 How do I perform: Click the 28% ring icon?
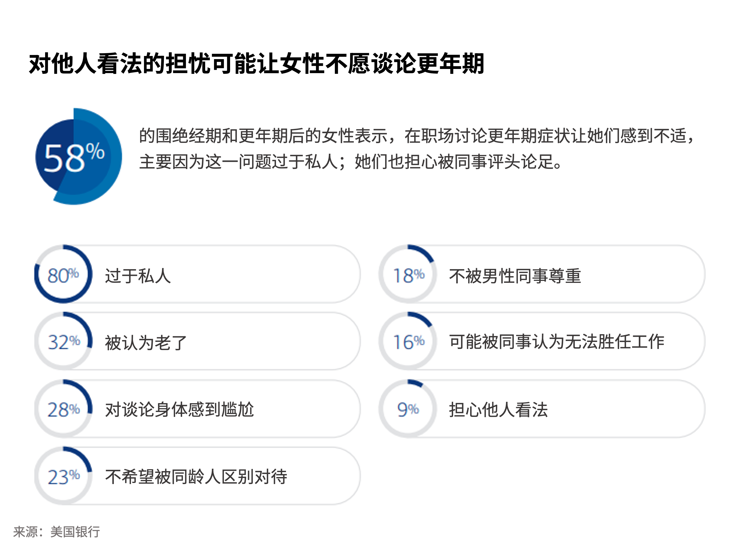coord(63,409)
